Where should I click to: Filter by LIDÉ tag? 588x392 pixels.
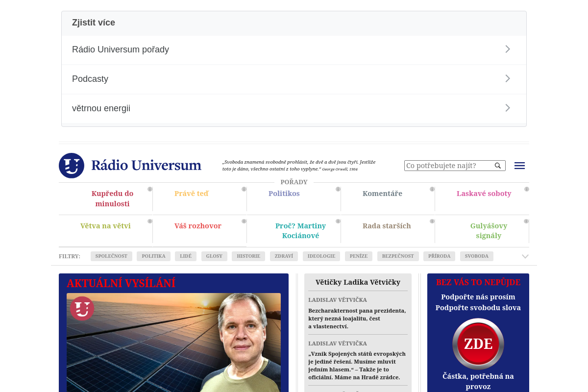coord(186,256)
